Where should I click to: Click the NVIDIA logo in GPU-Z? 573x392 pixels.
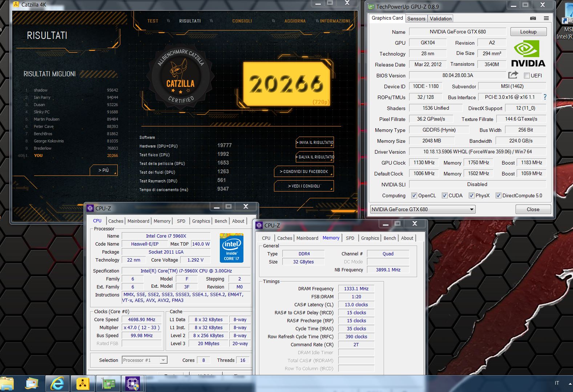pos(528,54)
